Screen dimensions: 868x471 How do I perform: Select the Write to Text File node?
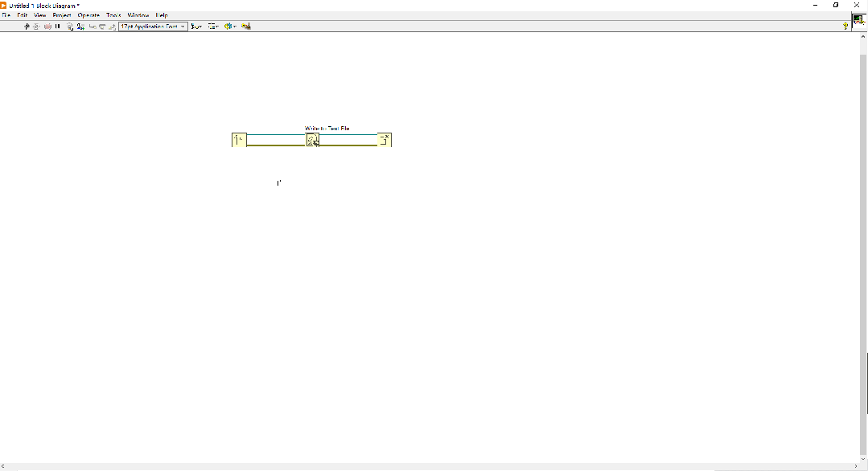(x=313, y=140)
